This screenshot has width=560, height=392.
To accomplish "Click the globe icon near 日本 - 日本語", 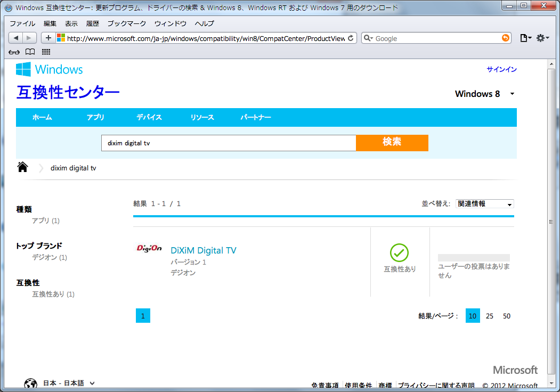I will click(x=31, y=383).
